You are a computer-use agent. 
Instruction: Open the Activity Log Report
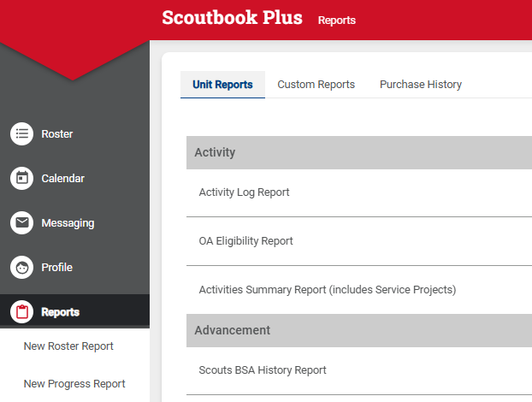pos(244,192)
